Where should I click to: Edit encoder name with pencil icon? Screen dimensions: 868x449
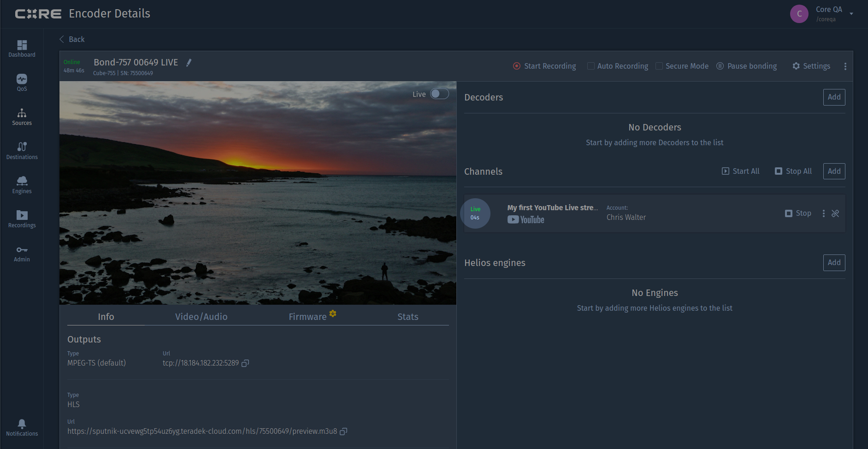click(x=189, y=63)
